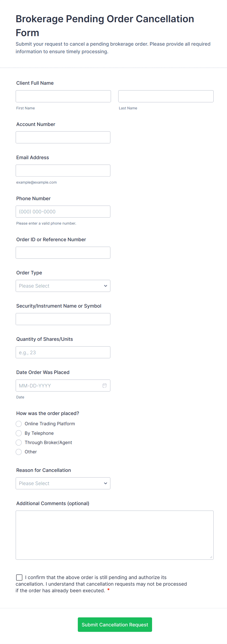This screenshot has width=227, height=644.
Task: Check the cancellation confirmation checkbox
Action: point(19,577)
